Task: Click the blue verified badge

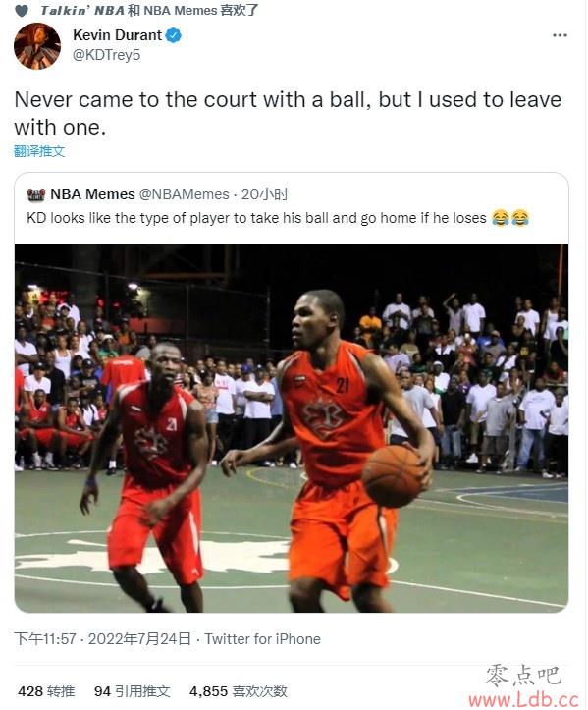Action: 174,35
